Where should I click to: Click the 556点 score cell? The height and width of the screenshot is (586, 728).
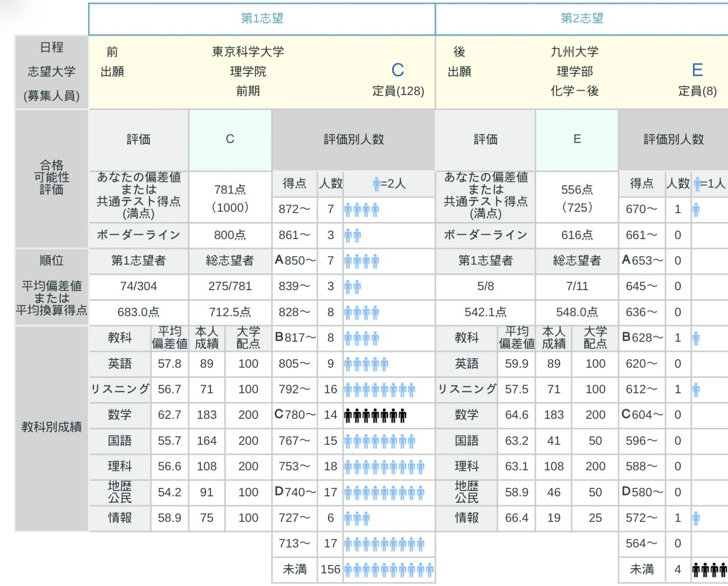point(577,198)
